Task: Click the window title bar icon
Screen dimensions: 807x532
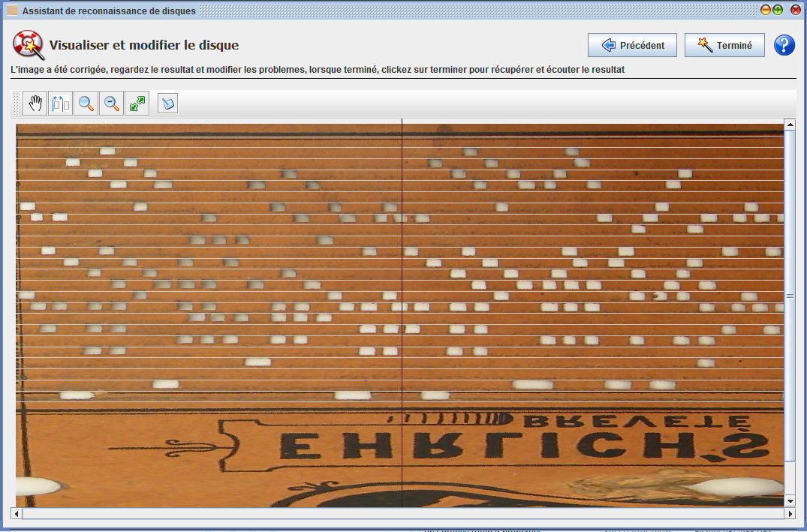Action: [x=11, y=11]
